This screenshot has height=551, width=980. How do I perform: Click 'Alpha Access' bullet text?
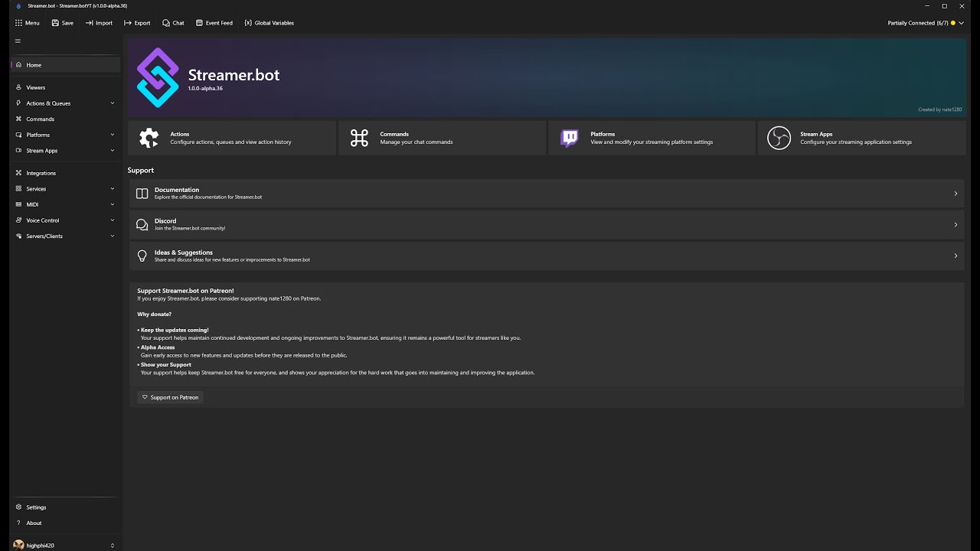point(158,347)
